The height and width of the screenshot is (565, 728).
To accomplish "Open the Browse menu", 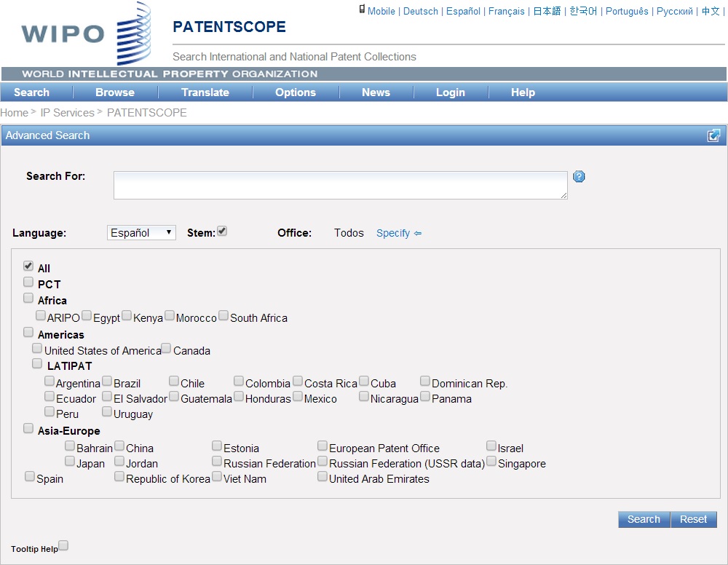I will pos(115,92).
